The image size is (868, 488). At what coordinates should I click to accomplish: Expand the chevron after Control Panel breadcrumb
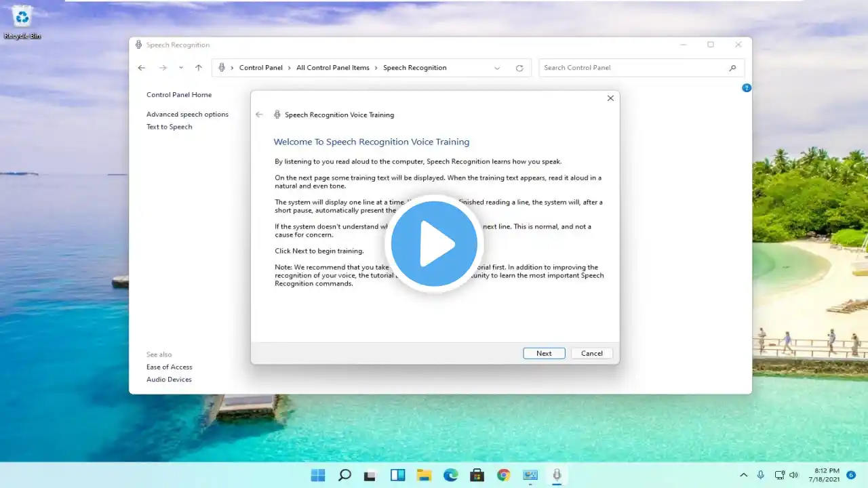coord(290,68)
